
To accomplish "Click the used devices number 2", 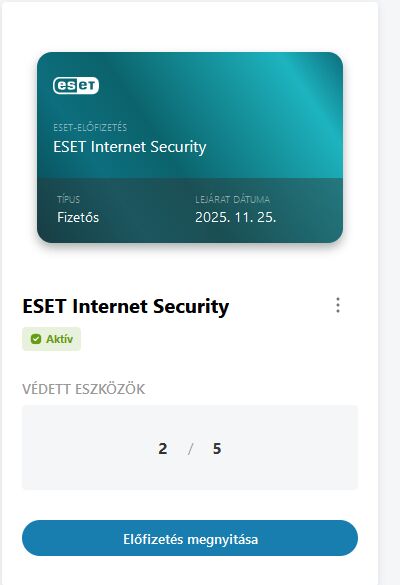I will tap(163, 448).
